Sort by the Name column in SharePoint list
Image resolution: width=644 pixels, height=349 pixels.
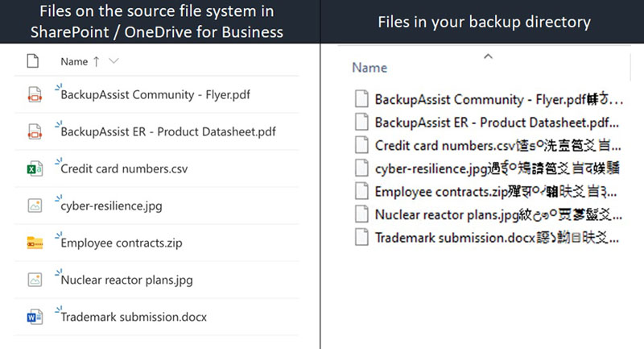point(74,62)
